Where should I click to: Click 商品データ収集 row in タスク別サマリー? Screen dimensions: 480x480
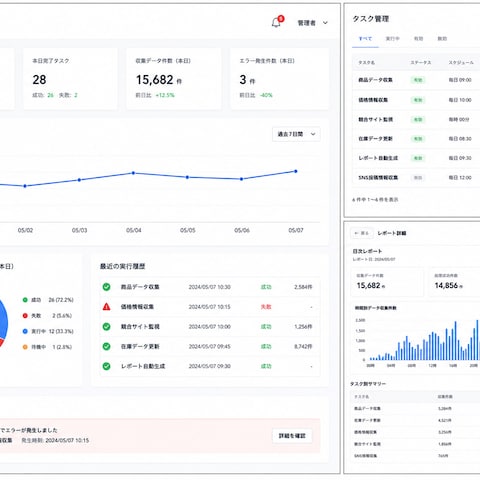416,408
